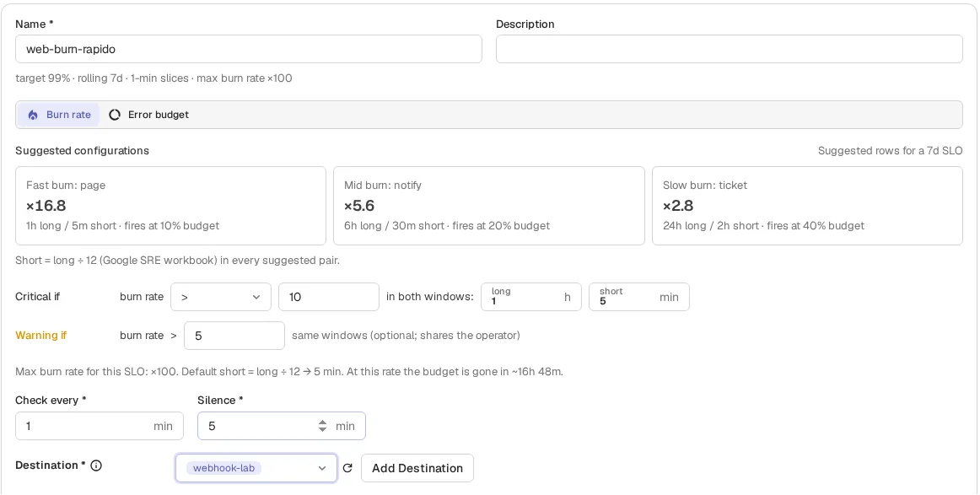Viewport: 980px width, 495px height.
Task: Click the ring icon on Error budget tab
Action: [x=115, y=115]
